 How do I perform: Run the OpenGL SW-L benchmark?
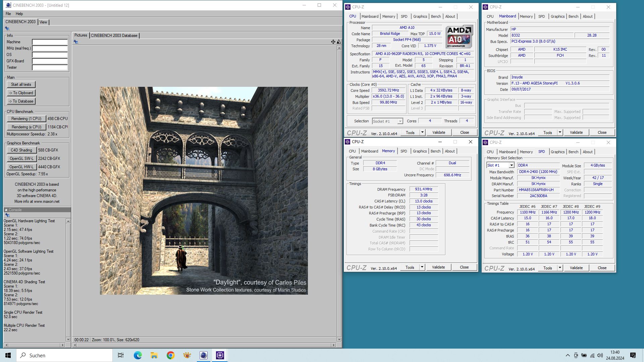point(21,159)
